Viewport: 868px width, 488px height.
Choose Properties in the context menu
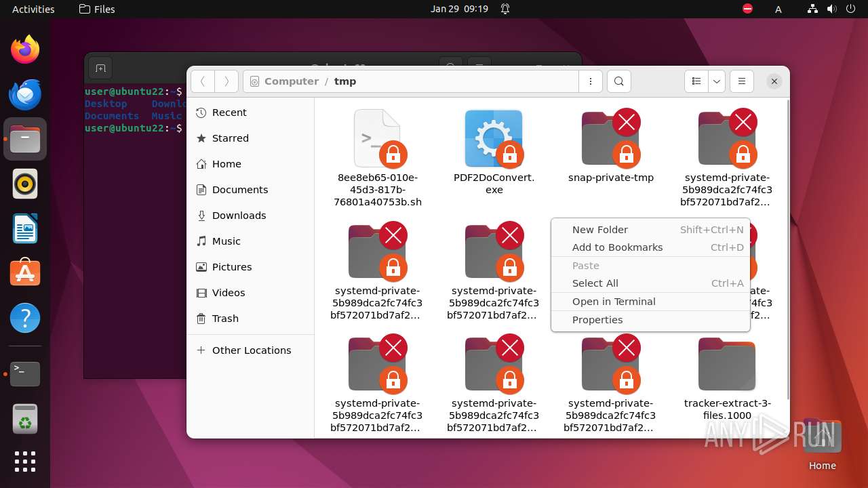pyautogui.click(x=651, y=320)
